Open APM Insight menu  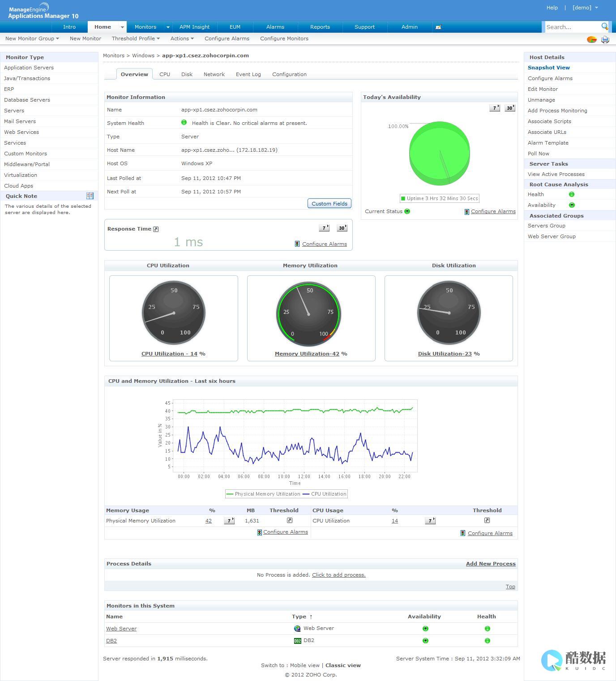pyautogui.click(x=194, y=27)
